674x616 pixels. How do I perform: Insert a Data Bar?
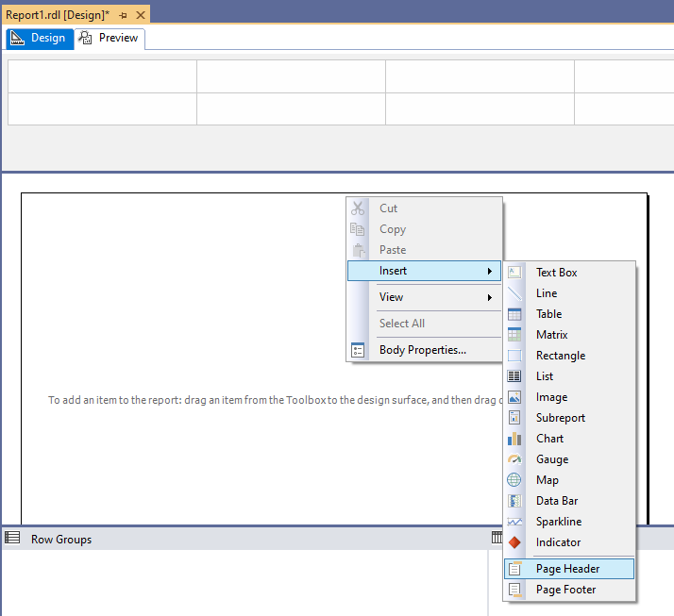tap(569, 501)
